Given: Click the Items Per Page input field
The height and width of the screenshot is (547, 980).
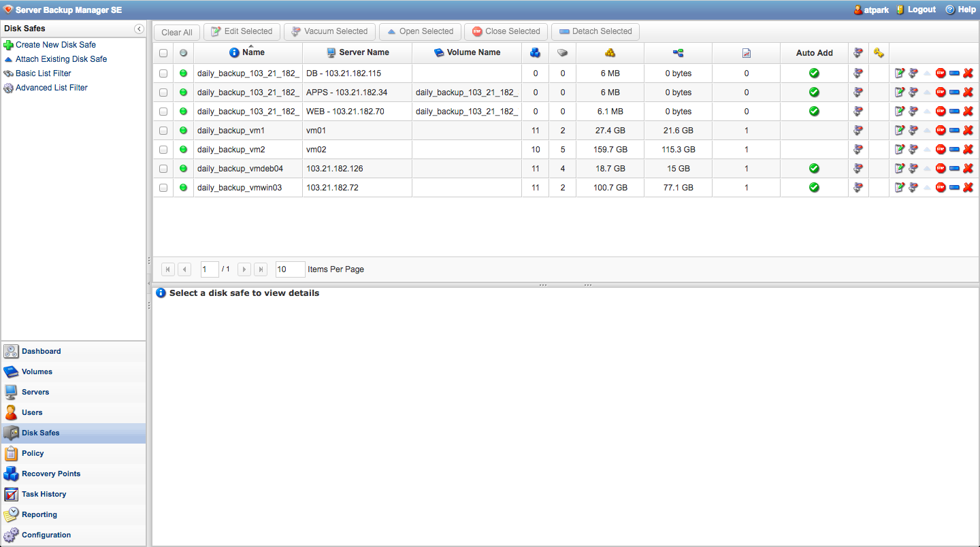Looking at the screenshot, I should click(290, 269).
